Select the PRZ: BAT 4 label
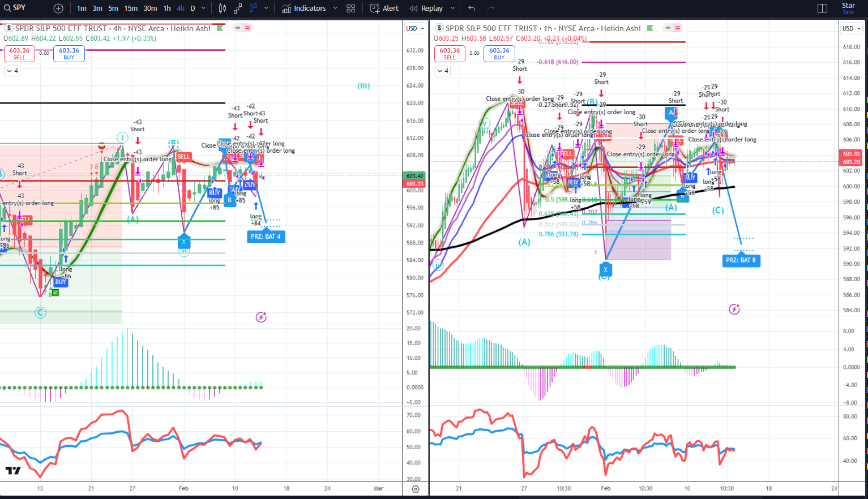Viewport: 868px width, 499px height. click(x=266, y=236)
